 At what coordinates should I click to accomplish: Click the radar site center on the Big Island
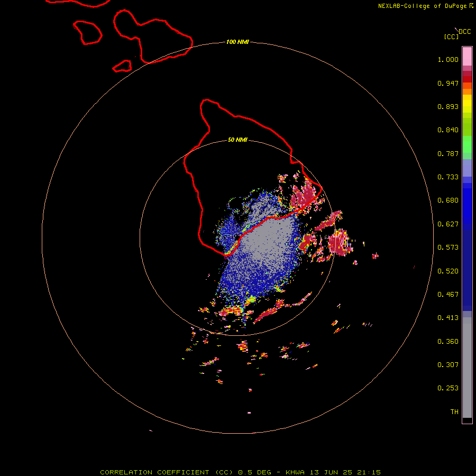237,237
